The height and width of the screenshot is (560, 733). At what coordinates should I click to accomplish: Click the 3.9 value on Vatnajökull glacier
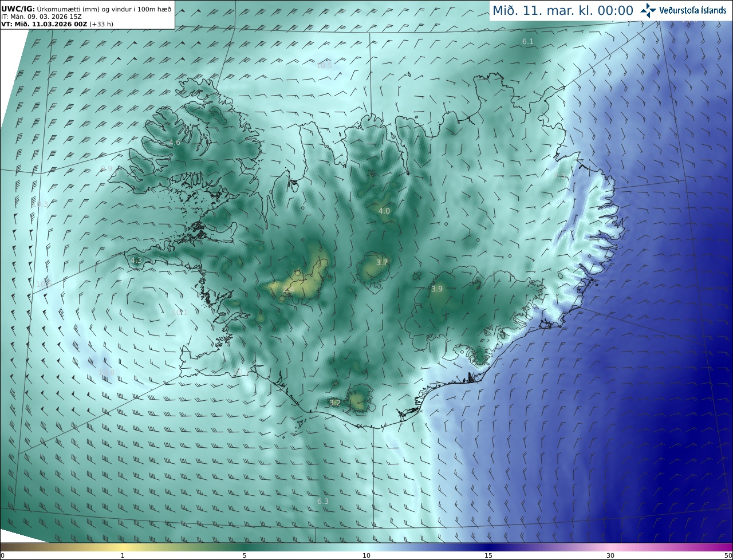point(437,289)
